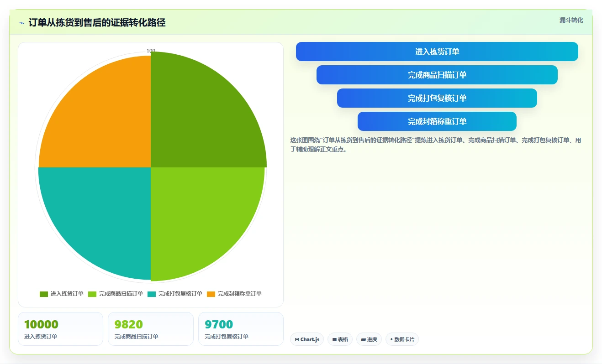Select the 完成打包复核订单 funnel bar
This screenshot has height=364, width=602.
pyautogui.click(x=437, y=98)
